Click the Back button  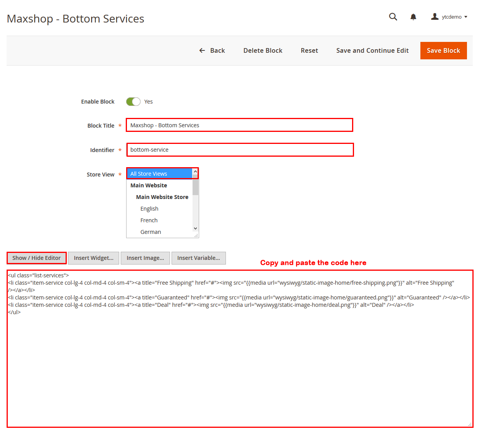point(212,50)
